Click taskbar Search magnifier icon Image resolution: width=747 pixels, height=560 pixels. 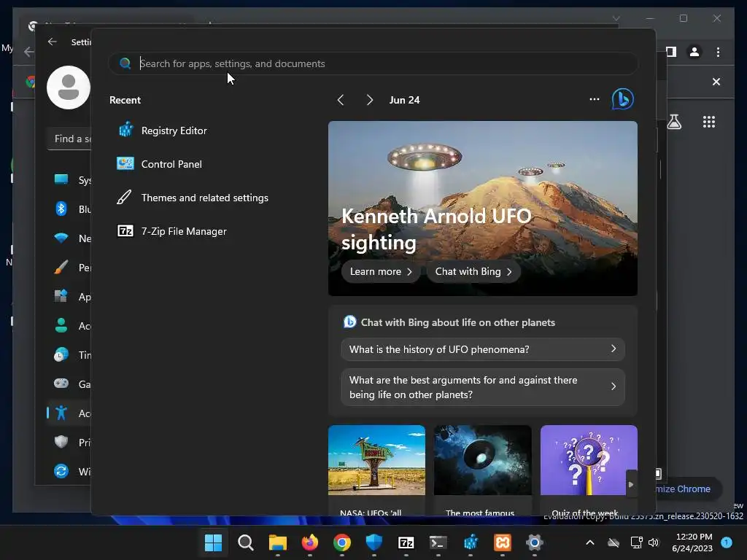coord(245,542)
